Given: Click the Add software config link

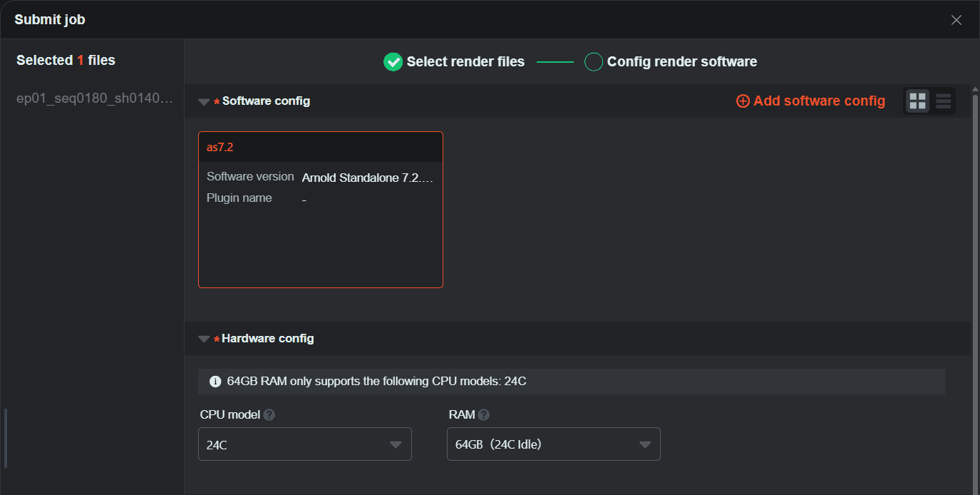Looking at the screenshot, I should click(x=819, y=101).
